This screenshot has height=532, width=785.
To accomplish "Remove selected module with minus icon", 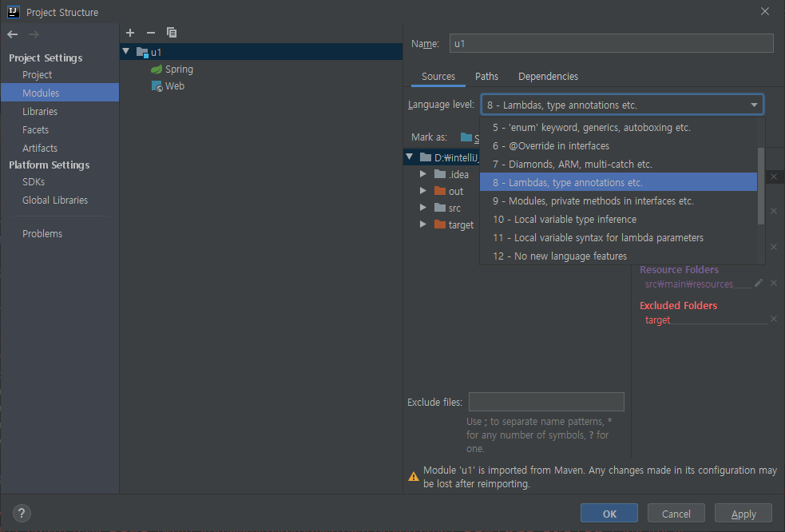I will click(x=151, y=33).
